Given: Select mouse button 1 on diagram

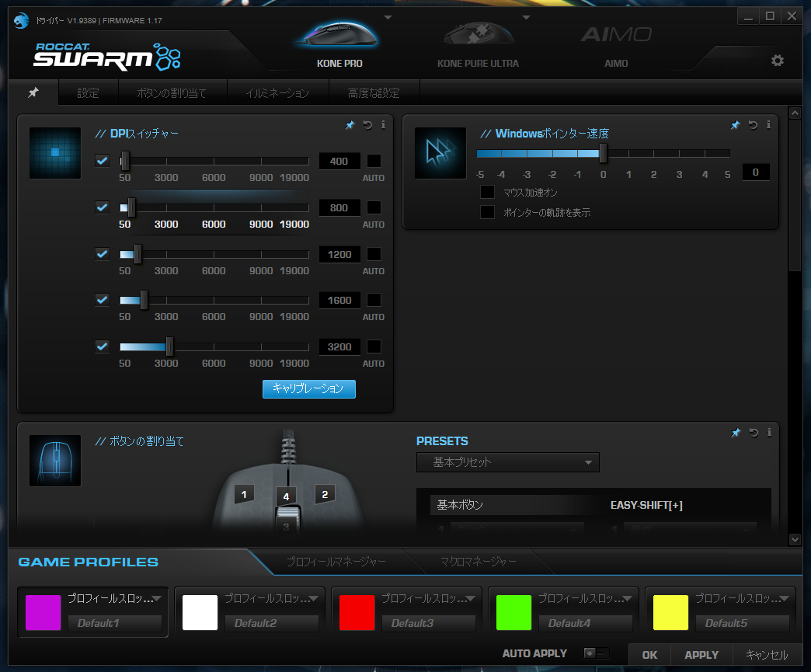Looking at the screenshot, I should click(244, 495).
